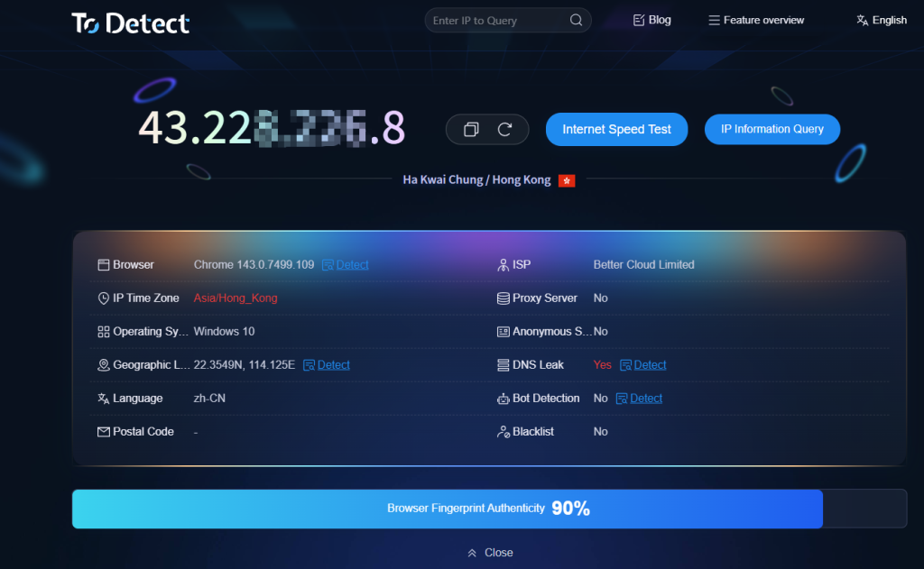Click the Enter IP to Query field
Screen dimensions: 924x569
496,21
